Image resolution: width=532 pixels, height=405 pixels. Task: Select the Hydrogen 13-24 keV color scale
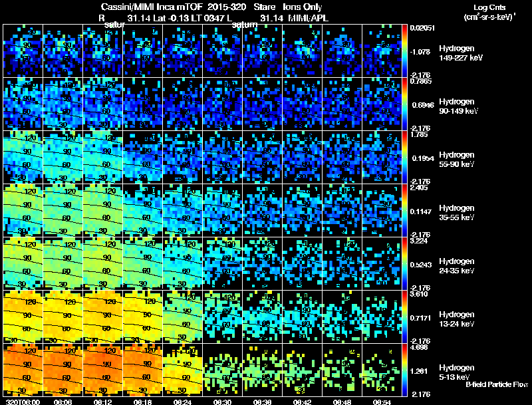pyautogui.click(x=404, y=317)
